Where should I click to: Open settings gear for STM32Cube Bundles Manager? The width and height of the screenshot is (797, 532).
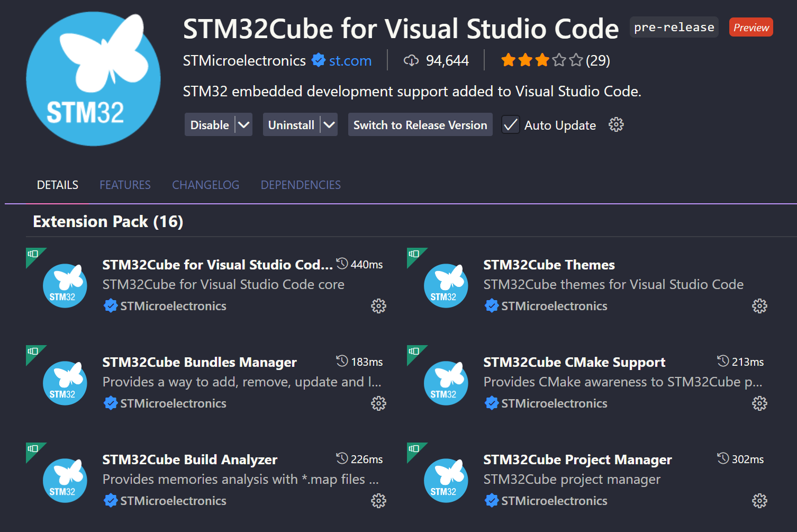378,403
